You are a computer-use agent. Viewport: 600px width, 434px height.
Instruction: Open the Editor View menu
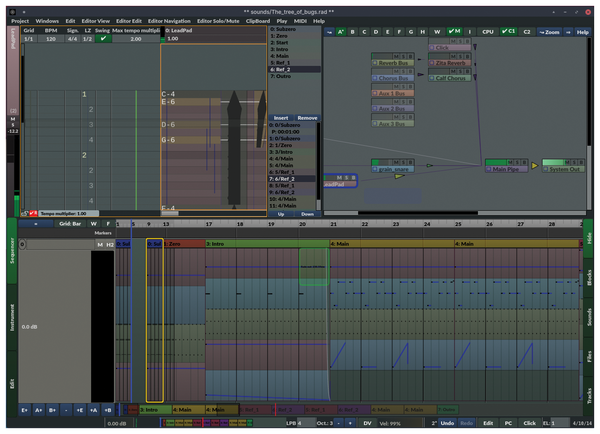pyautogui.click(x=96, y=21)
